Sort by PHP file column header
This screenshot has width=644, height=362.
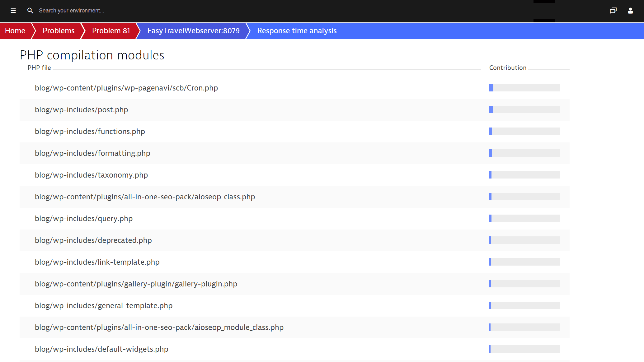39,68
